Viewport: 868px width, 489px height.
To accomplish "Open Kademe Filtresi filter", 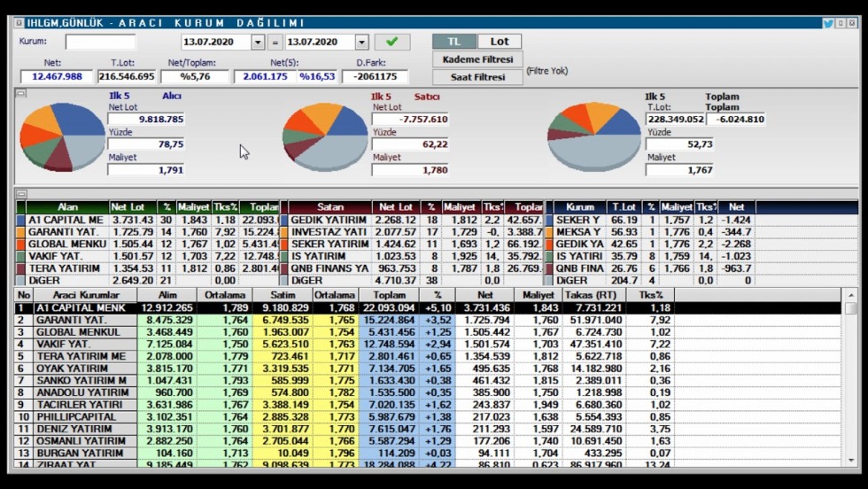I will tap(477, 59).
